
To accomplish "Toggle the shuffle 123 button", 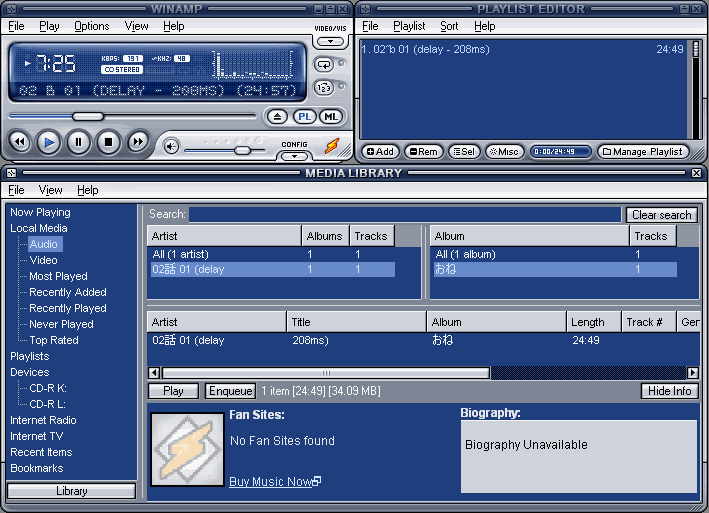I will pyautogui.click(x=324, y=88).
